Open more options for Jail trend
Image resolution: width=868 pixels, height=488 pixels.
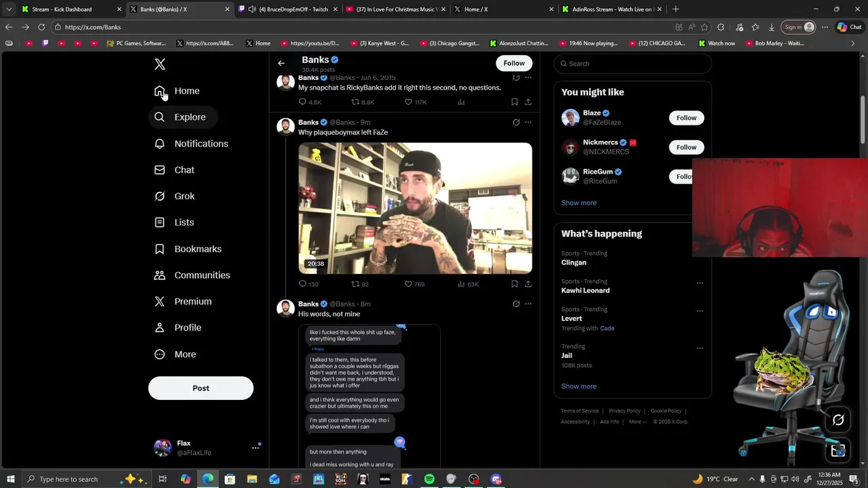pyautogui.click(x=700, y=348)
